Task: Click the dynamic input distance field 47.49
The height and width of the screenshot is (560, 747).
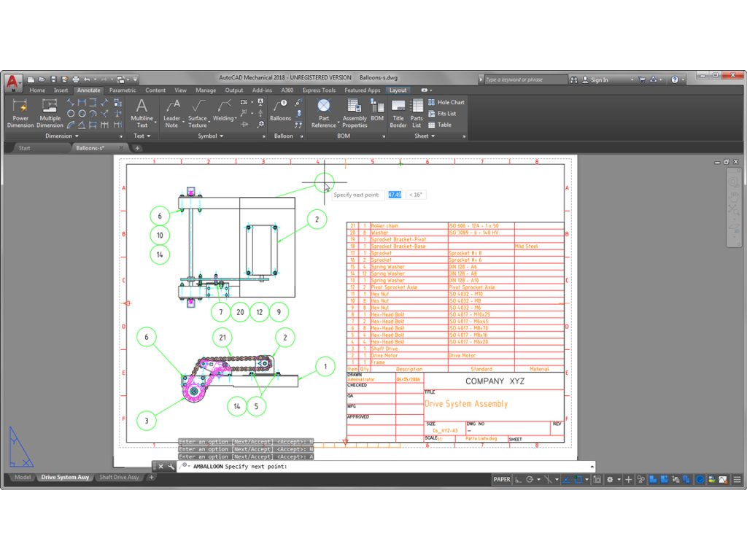Action: click(x=395, y=195)
